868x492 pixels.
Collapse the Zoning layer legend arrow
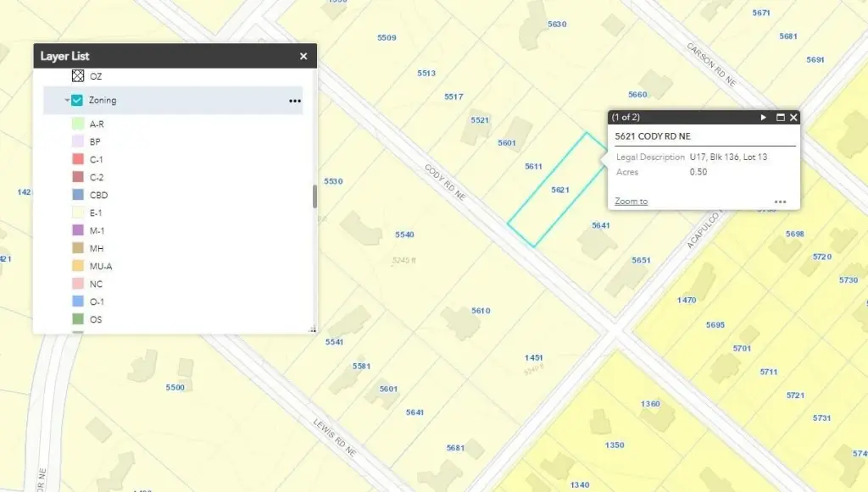point(66,101)
